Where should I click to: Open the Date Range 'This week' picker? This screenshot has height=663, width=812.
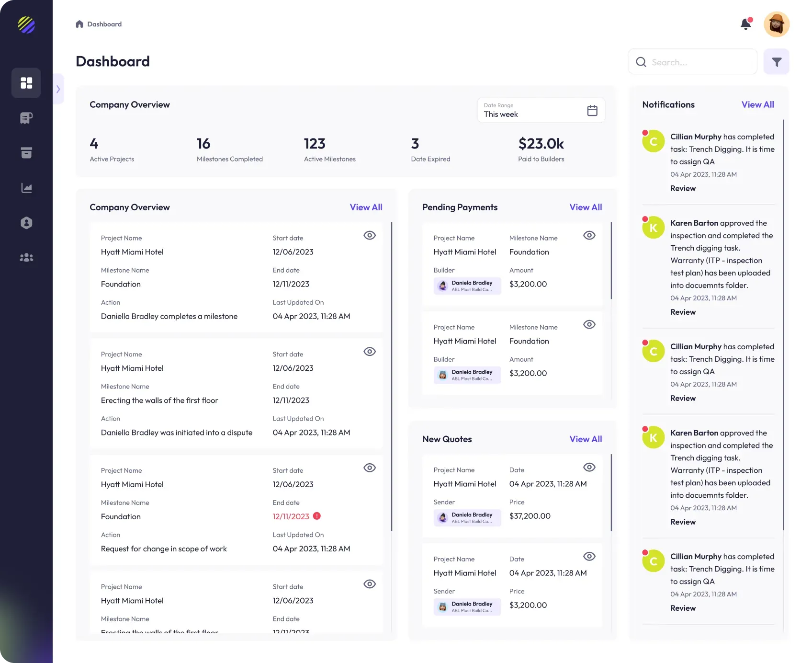click(541, 110)
